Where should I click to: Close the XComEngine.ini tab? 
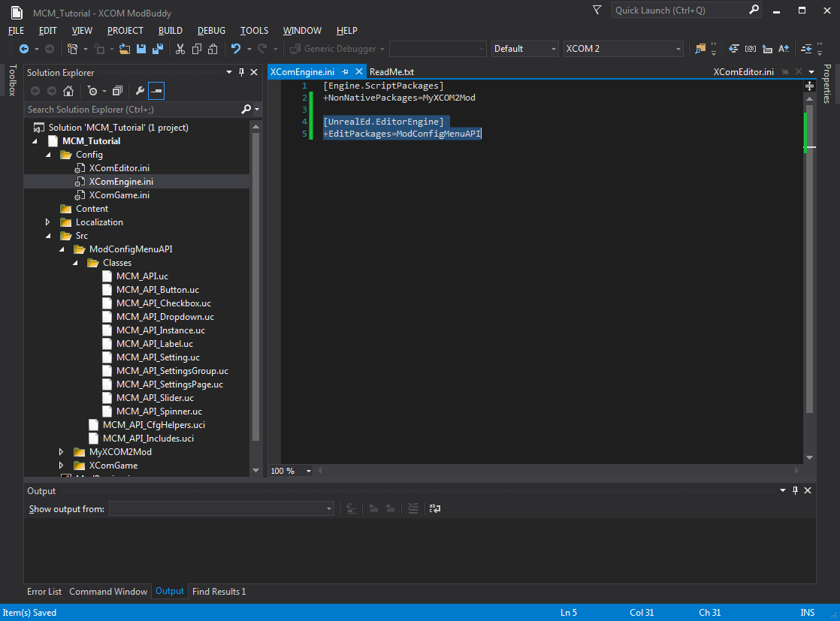[359, 71]
